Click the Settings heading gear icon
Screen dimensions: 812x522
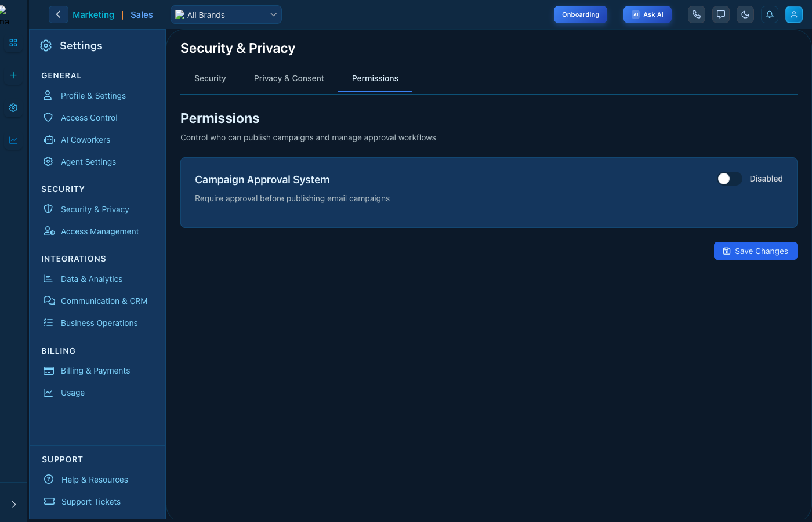(46, 46)
